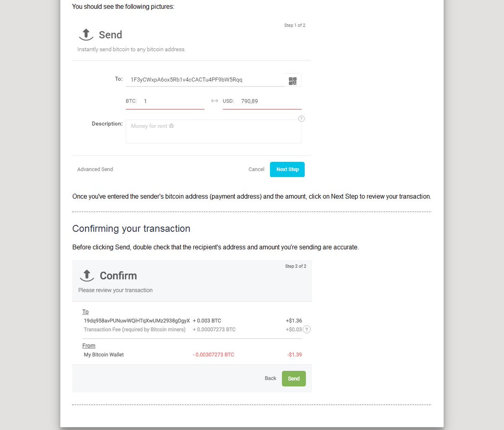Open Advanced Send options
Screen dimensions: 504x430
tap(95, 169)
